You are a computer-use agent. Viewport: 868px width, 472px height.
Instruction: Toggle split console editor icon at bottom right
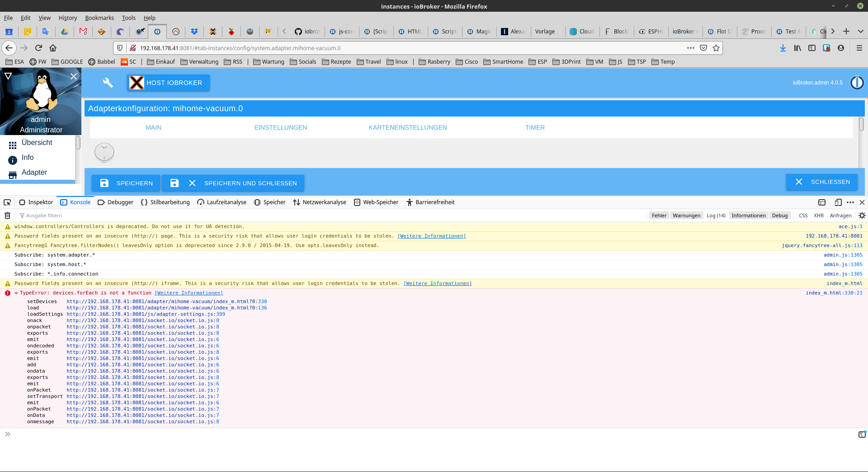click(x=862, y=434)
